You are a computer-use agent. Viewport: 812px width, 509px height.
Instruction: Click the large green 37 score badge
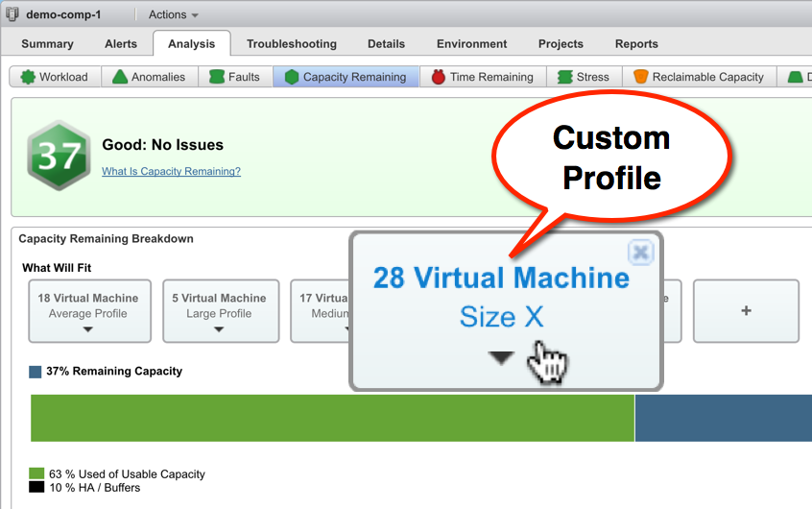tap(60, 156)
